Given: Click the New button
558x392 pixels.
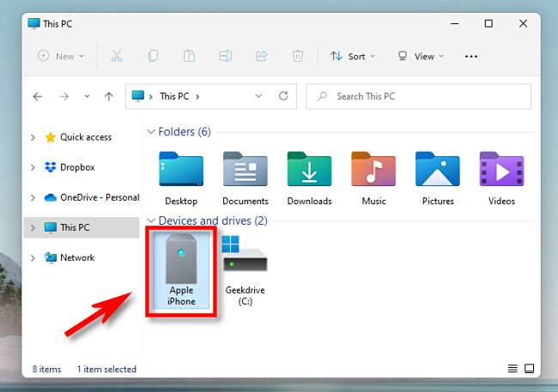Looking at the screenshot, I should [x=60, y=57].
